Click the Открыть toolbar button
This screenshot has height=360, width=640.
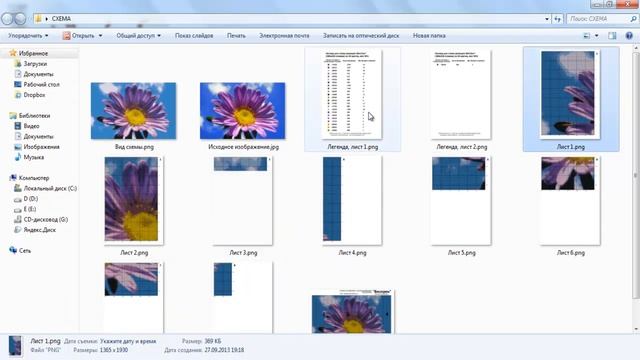click(78, 36)
